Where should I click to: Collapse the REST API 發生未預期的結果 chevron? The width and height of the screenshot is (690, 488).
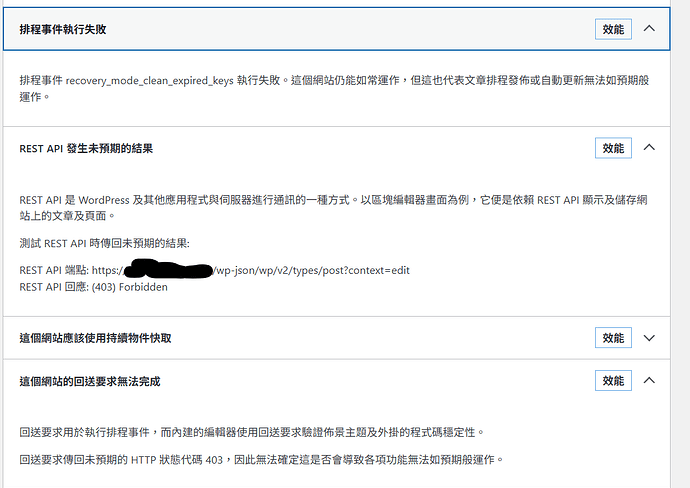click(650, 148)
